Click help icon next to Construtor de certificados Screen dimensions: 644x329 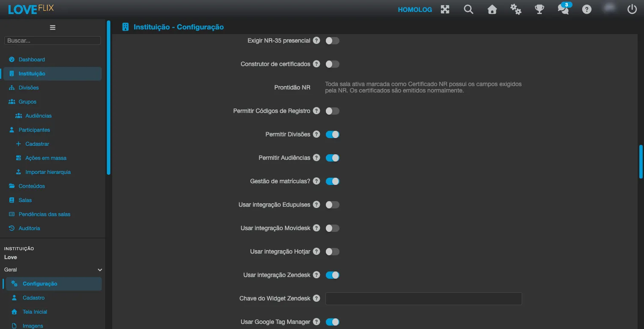(316, 64)
